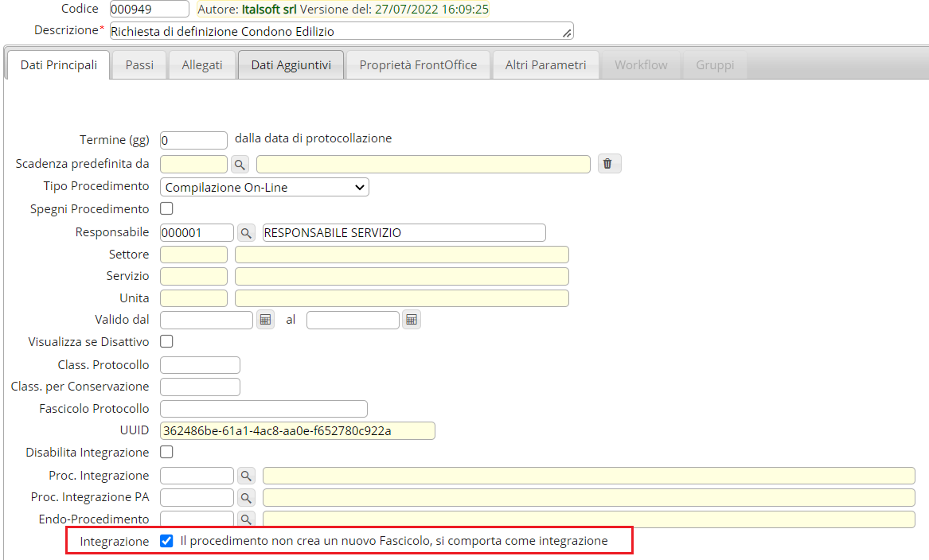The height and width of the screenshot is (560, 929).
Task: Open the Allegati tab
Action: [202, 65]
